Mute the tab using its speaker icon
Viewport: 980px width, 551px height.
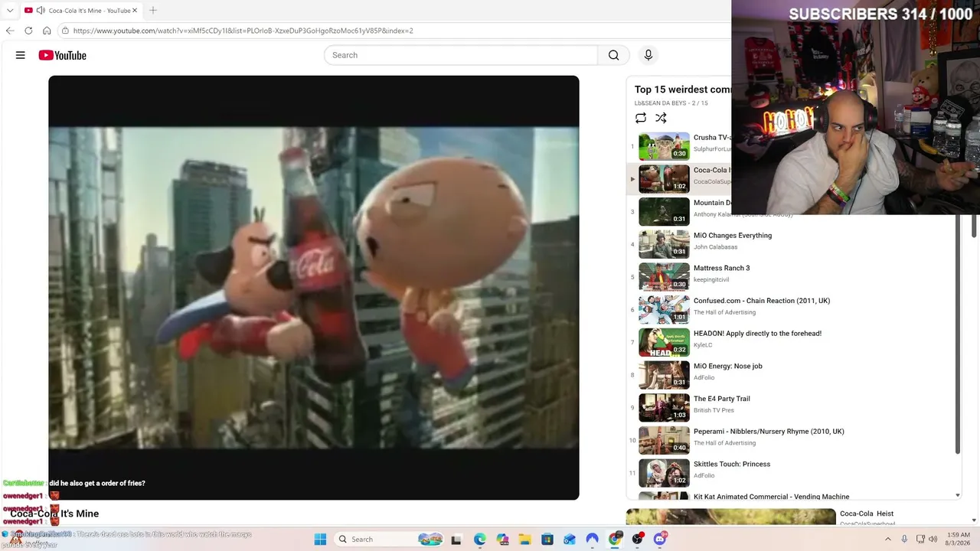(40, 11)
